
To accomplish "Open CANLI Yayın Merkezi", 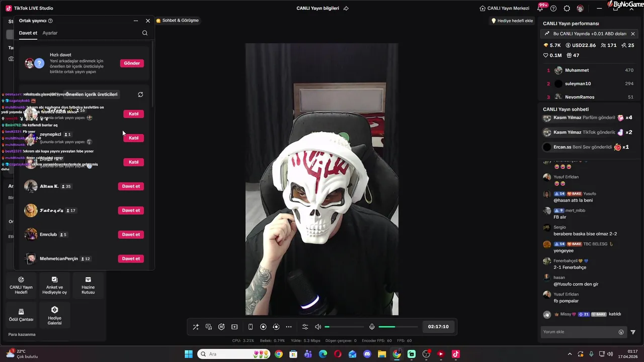I will point(504,9).
